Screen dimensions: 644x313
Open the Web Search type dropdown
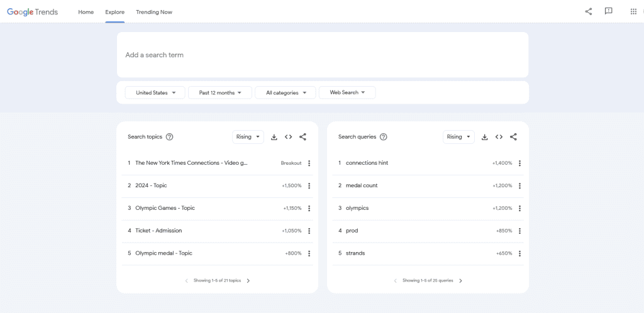click(347, 93)
